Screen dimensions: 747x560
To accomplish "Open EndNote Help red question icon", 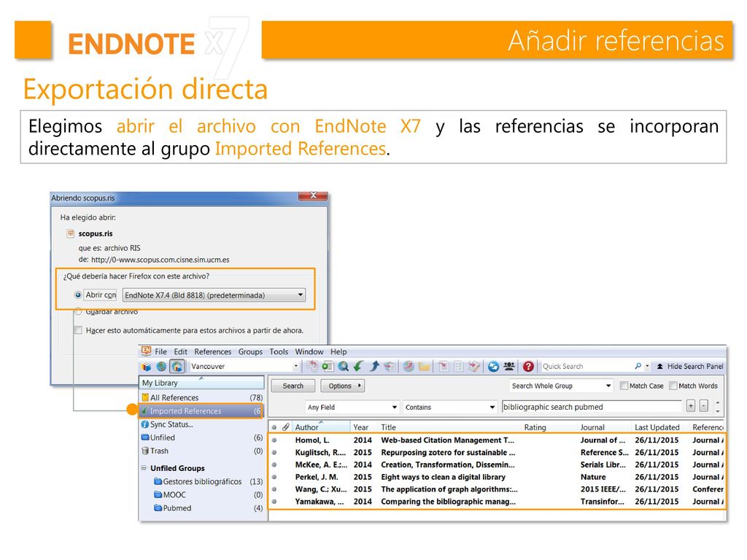I will (528, 366).
